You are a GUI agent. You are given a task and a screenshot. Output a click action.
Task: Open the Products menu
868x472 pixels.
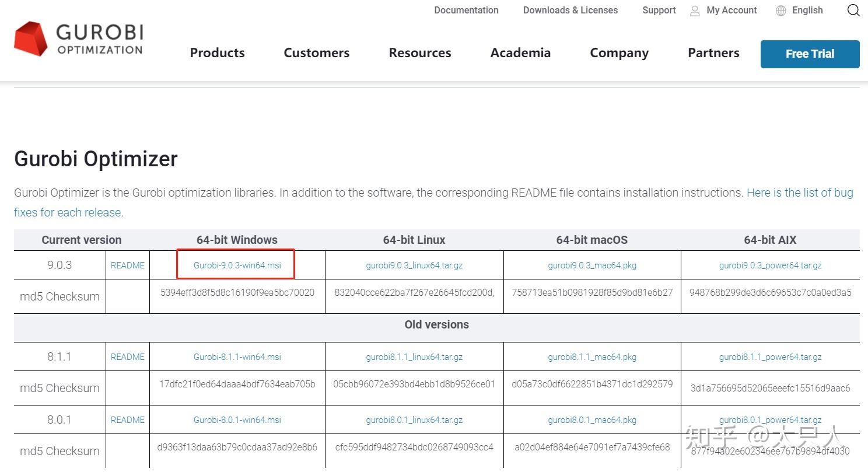tap(217, 53)
